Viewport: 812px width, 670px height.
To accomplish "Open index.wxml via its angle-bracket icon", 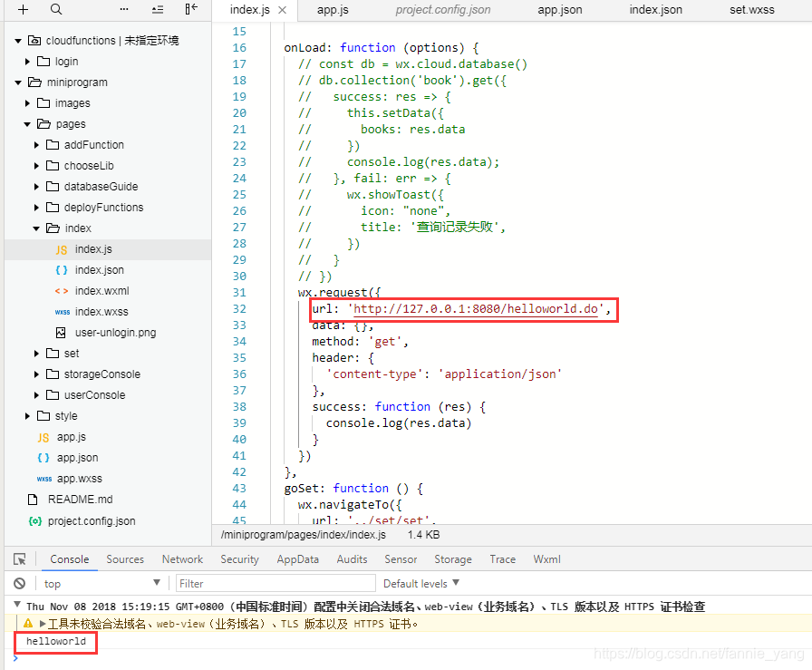I will 61,291.
